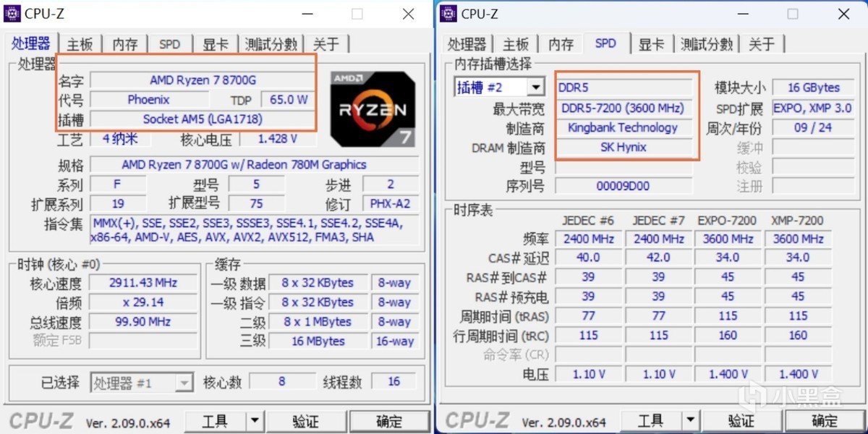Image resolution: width=868 pixels, height=434 pixels.
Task: Click the CPU-Z app icon in right window title bar
Action: (x=449, y=13)
